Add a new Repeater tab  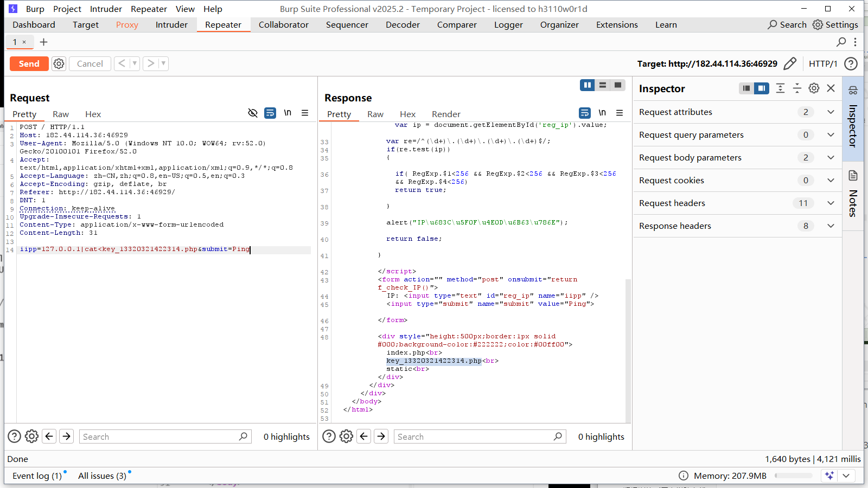click(44, 42)
